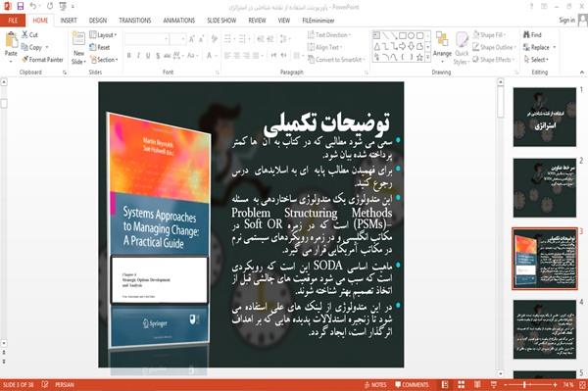The height and width of the screenshot is (391, 588).
Task: Click Convert to SmartArt
Action: click(336, 60)
